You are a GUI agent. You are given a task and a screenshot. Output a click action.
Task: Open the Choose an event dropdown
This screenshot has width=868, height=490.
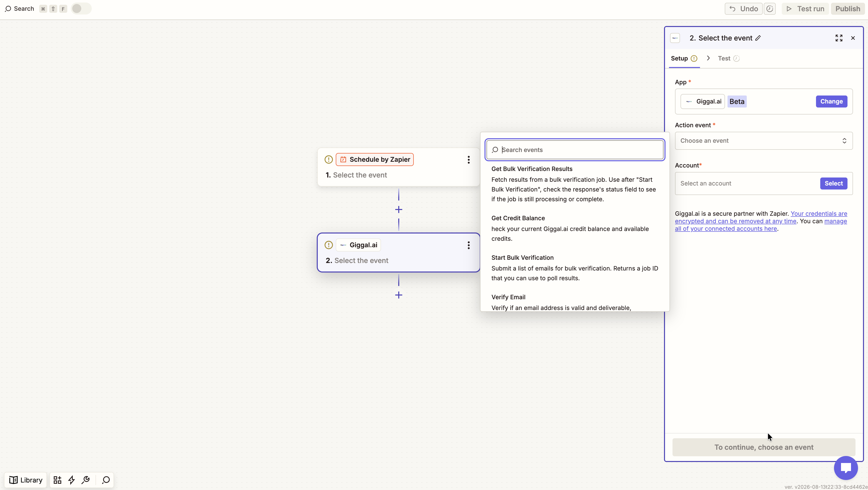coord(763,141)
